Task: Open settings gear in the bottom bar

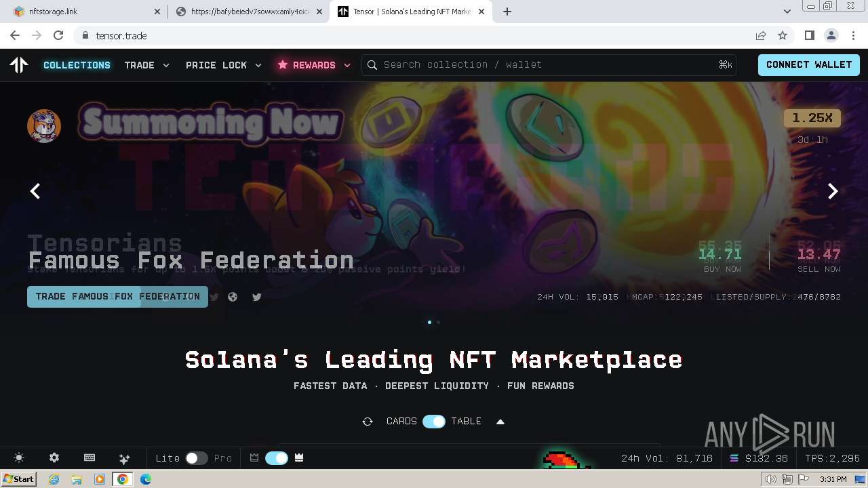Action: (54, 458)
